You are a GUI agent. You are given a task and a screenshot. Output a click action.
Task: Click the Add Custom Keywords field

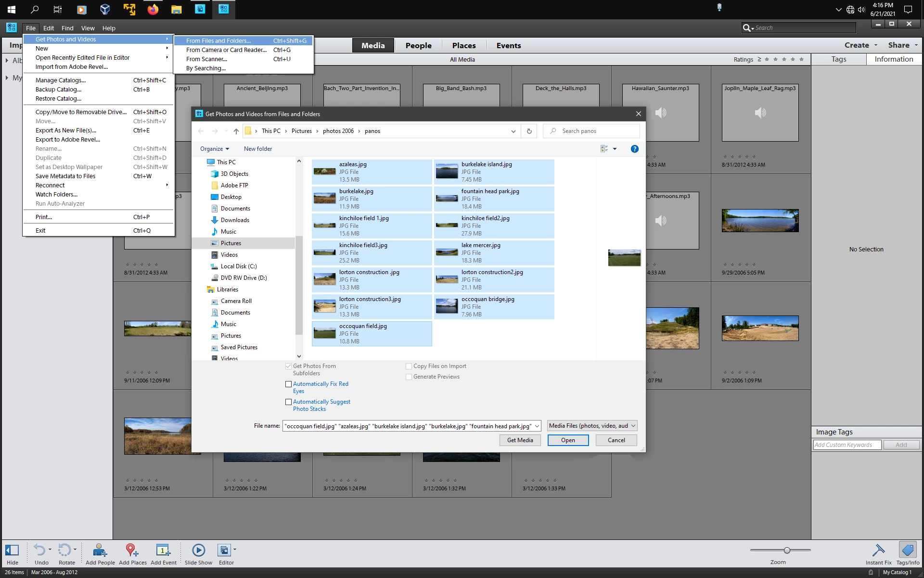(x=847, y=445)
